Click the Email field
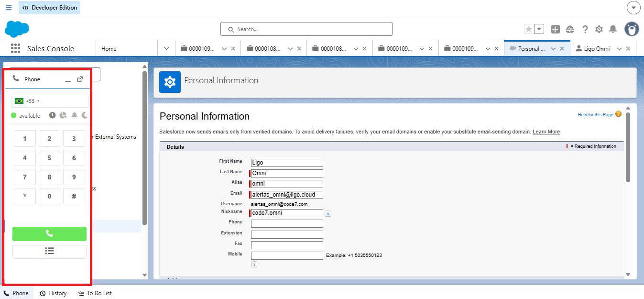The height and width of the screenshot is (299, 644). (287, 195)
